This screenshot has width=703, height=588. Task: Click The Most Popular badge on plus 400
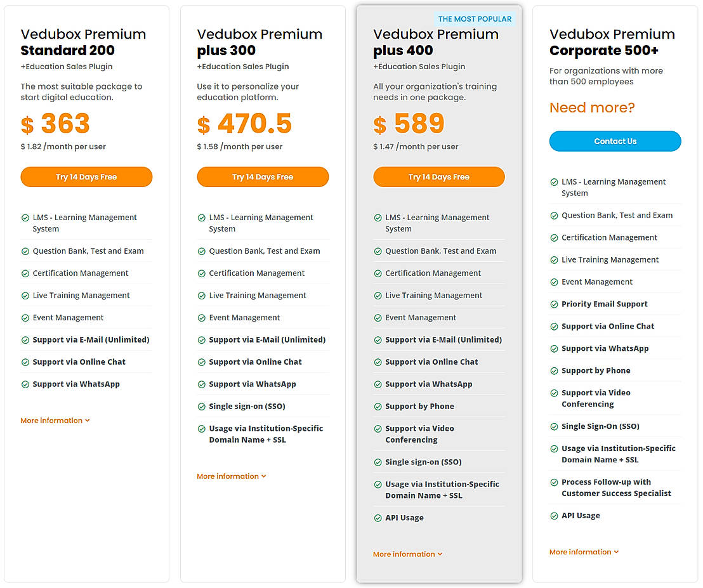coord(475,19)
